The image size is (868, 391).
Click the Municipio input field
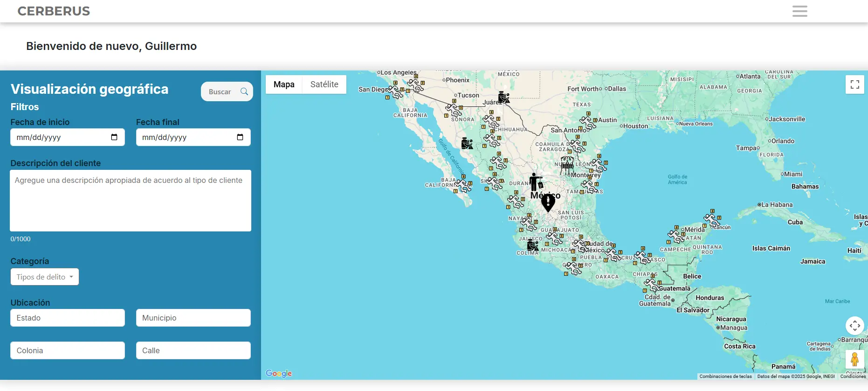[x=193, y=318]
